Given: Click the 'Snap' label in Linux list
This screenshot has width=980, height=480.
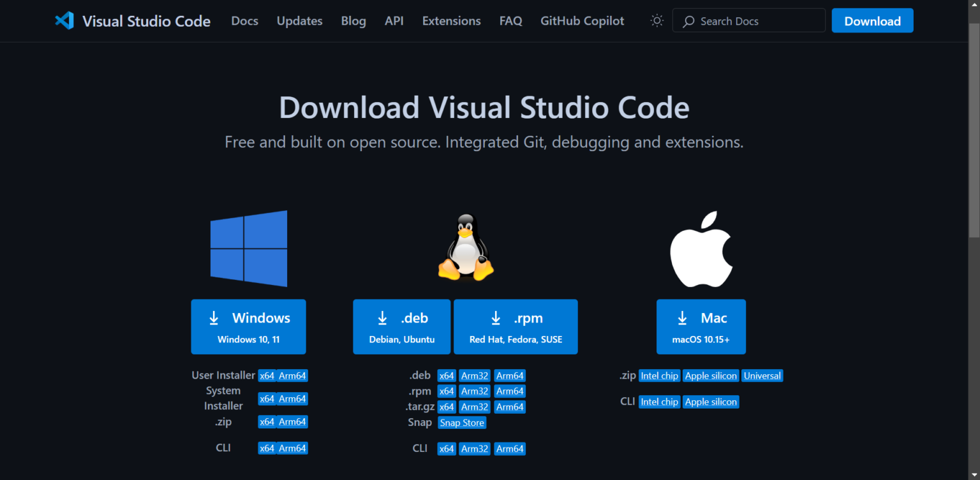Looking at the screenshot, I should coord(420,423).
